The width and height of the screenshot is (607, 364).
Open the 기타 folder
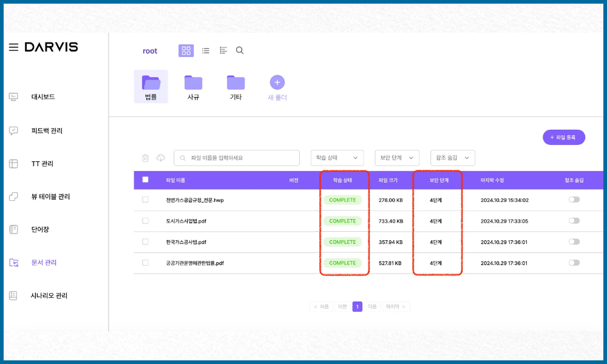click(x=236, y=87)
